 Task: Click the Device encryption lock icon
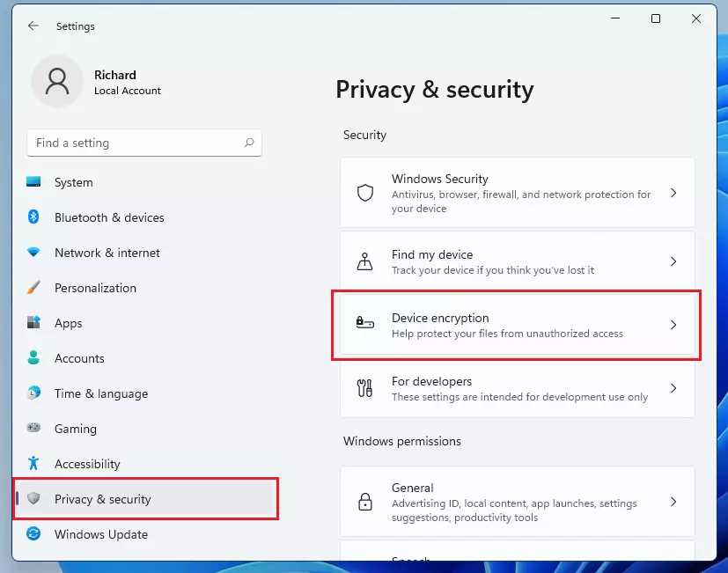[365, 322]
